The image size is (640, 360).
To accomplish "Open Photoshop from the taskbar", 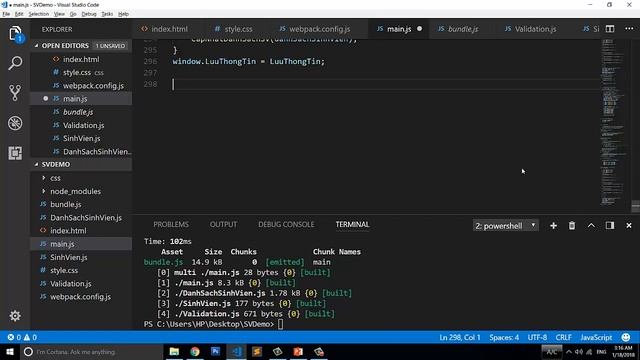I will pos(216,351).
